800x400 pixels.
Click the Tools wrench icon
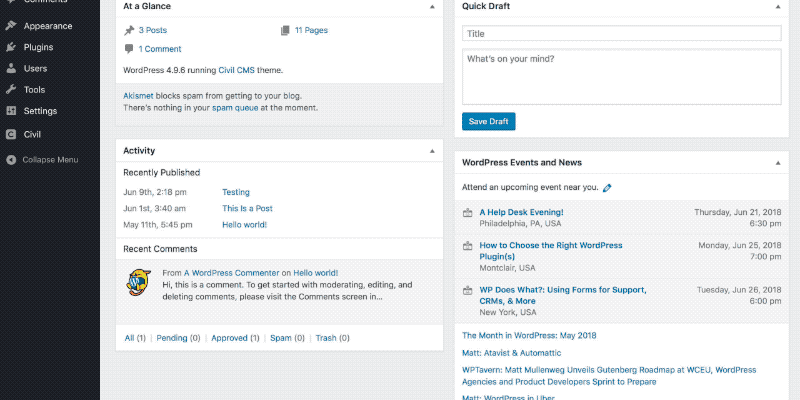pyautogui.click(x=11, y=90)
